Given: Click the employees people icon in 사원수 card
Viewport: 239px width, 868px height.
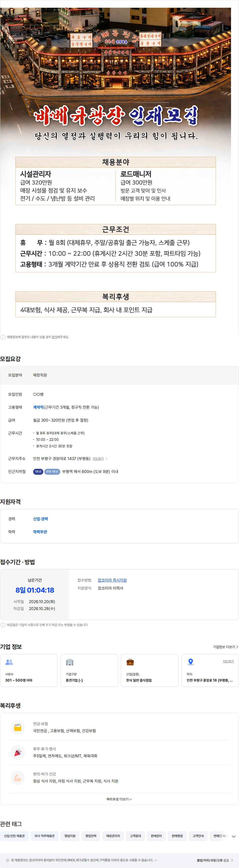Looking at the screenshot, I should click(9, 662).
